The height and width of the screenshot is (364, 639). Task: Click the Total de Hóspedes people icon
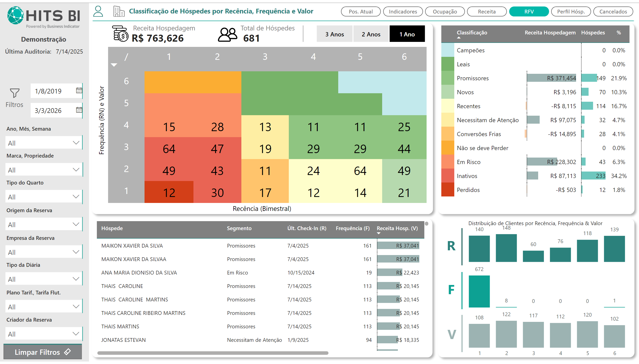[227, 34]
